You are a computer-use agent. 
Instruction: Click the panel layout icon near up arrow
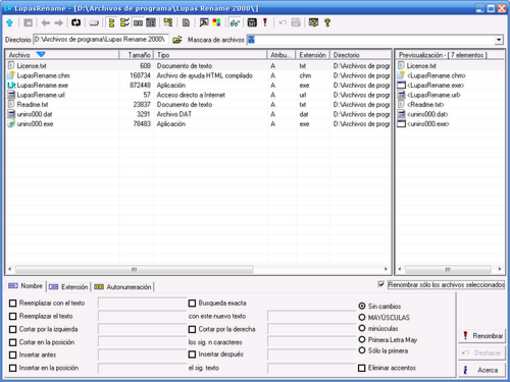tap(28, 23)
